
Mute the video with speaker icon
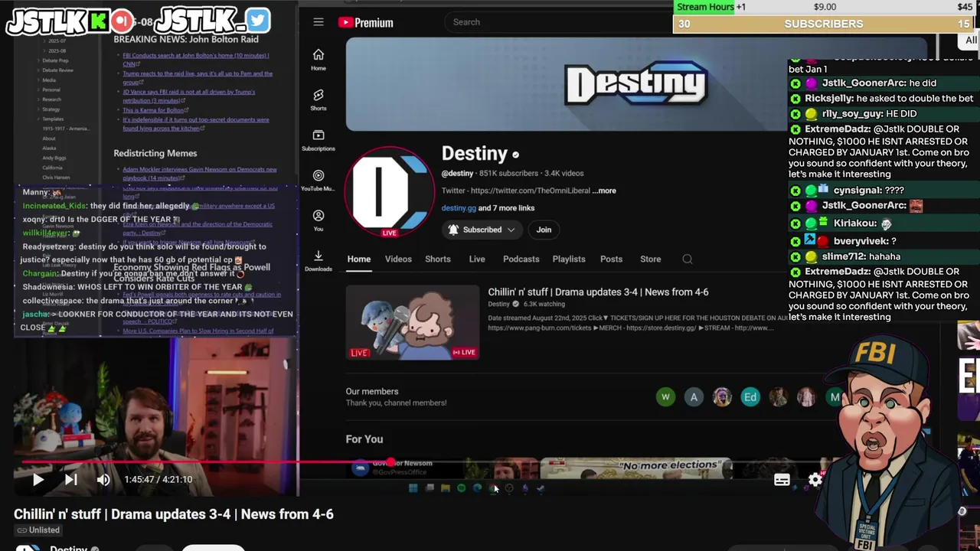[103, 480]
